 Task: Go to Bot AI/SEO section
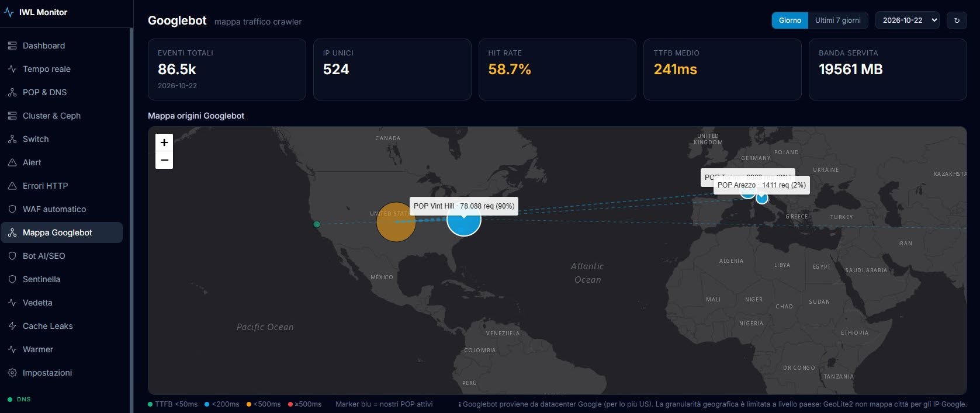pyautogui.click(x=61, y=256)
